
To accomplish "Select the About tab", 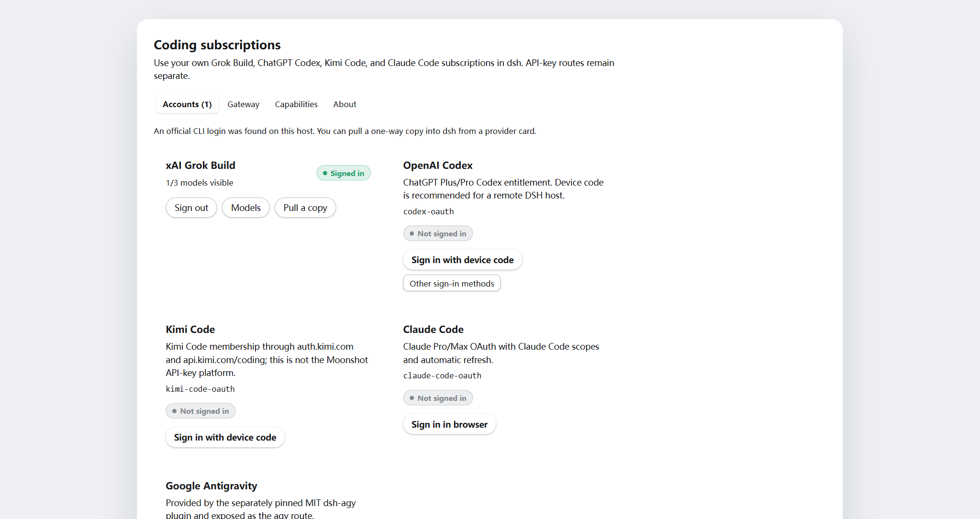I will [x=345, y=104].
